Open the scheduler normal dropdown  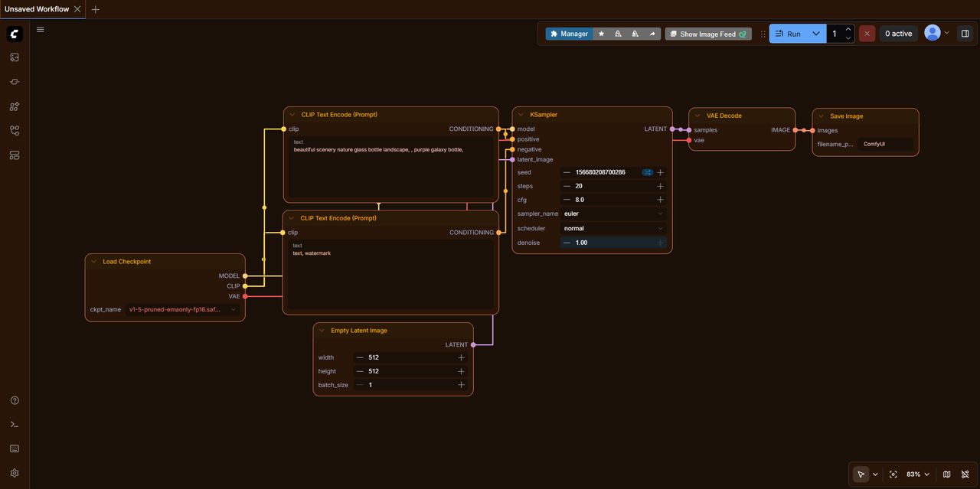click(614, 228)
